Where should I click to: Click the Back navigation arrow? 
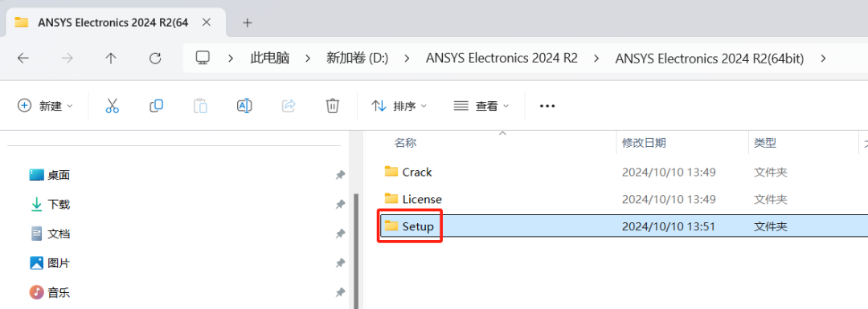tap(23, 58)
